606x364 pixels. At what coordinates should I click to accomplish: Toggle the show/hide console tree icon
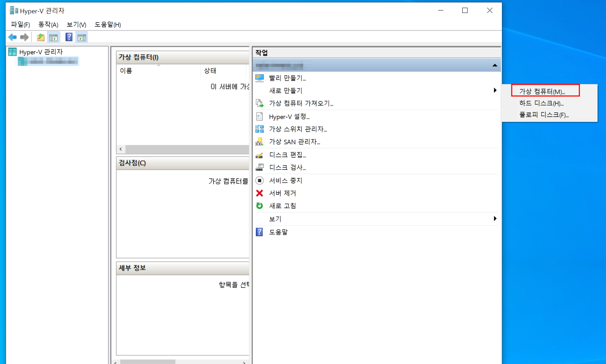[x=54, y=37]
